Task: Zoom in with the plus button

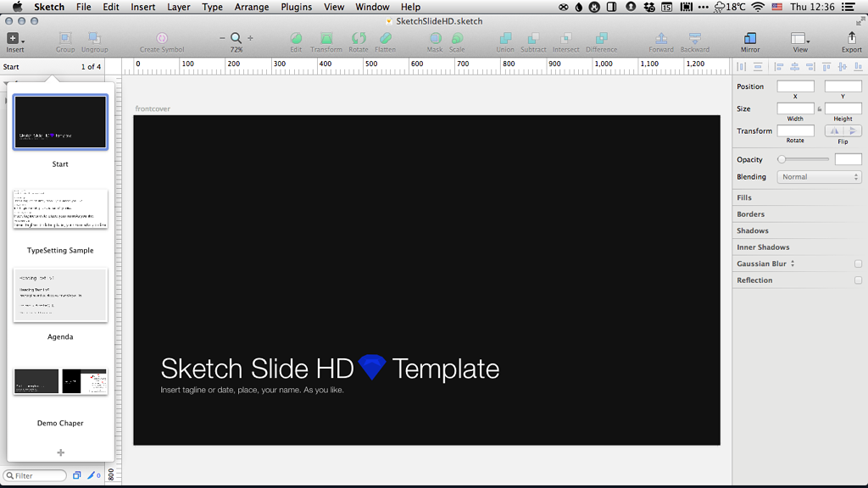Action: [250, 38]
